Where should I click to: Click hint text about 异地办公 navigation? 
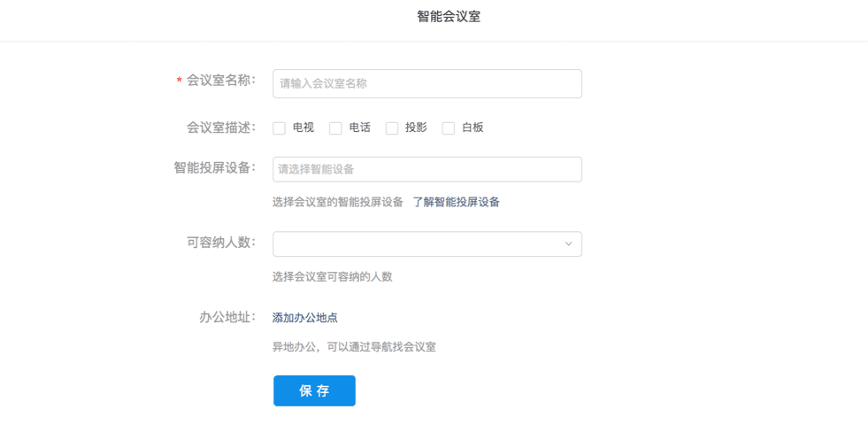pyautogui.click(x=354, y=347)
